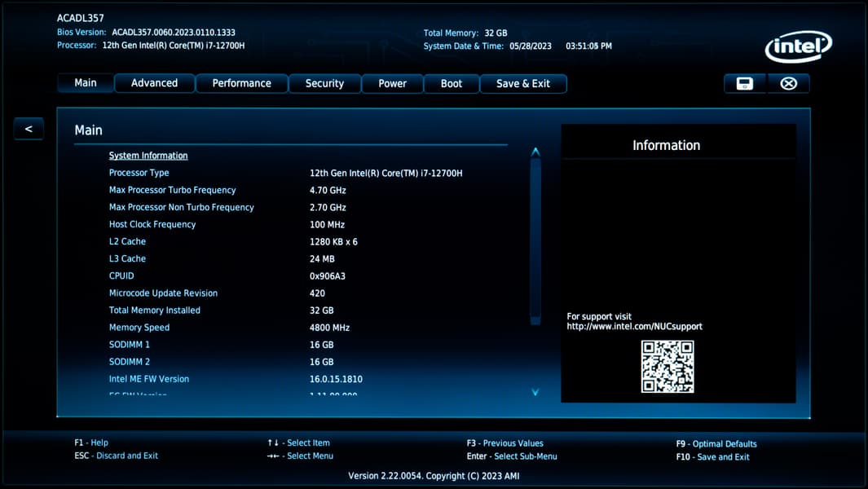Open the Save & Exit tab
The height and width of the screenshot is (489, 868).
[523, 84]
